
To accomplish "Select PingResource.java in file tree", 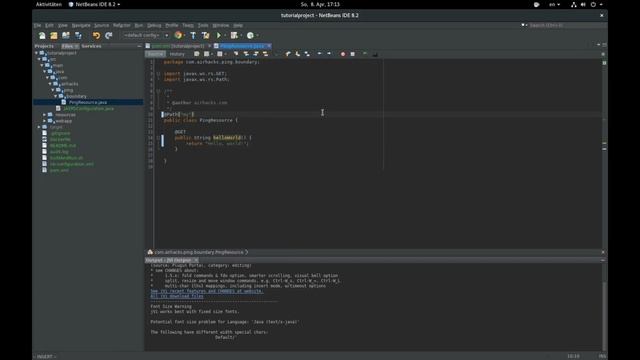I will pos(88,102).
